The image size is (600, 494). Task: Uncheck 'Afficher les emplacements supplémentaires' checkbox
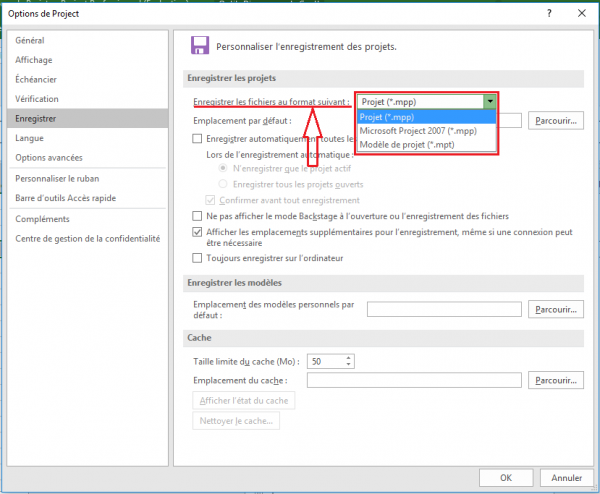point(197,231)
